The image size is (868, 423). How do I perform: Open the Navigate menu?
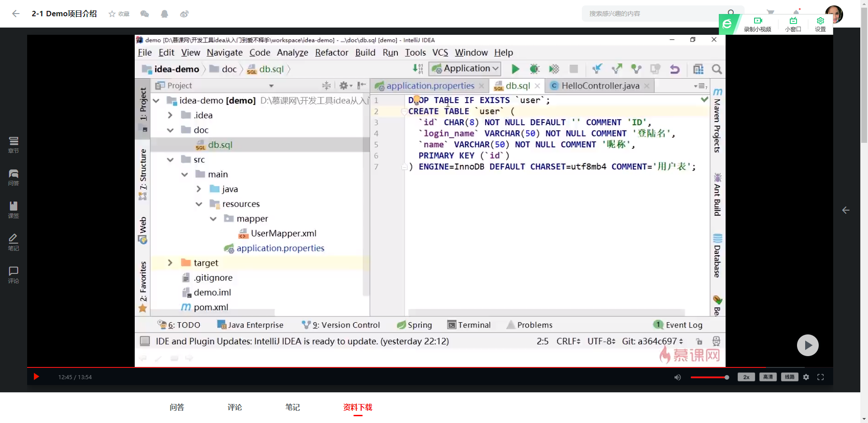[x=225, y=52]
